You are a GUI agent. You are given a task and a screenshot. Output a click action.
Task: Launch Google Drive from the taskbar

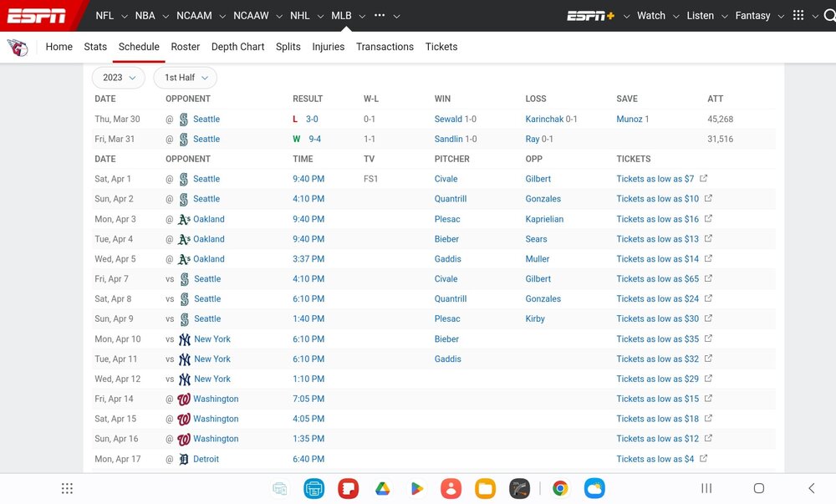pos(382,489)
